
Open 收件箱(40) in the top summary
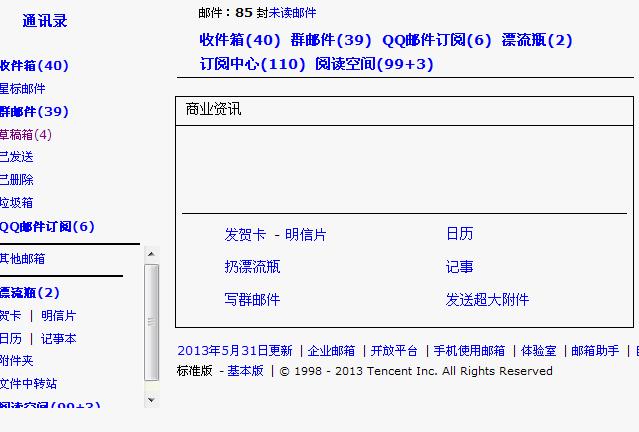coord(240,40)
